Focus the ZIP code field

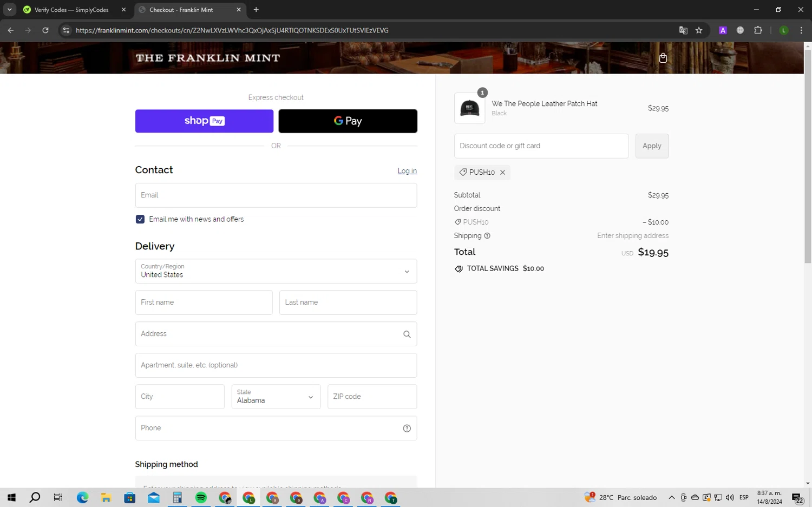372,397
